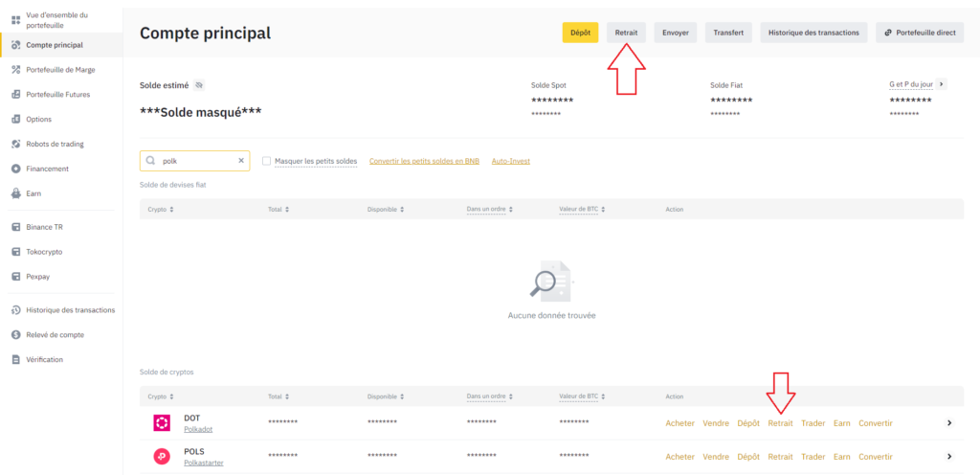The image size is (980, 475).
Task: Focus the search field containing polk
Action: coord(195,161)
